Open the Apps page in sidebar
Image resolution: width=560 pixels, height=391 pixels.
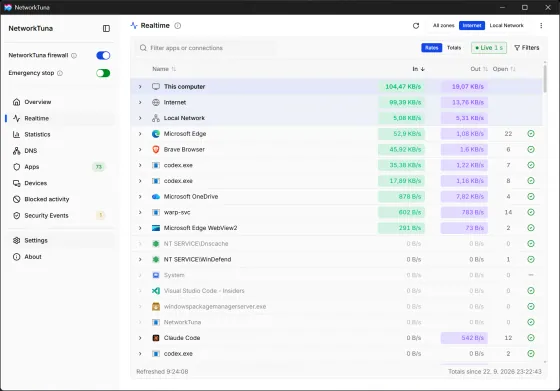coord(60,167)
